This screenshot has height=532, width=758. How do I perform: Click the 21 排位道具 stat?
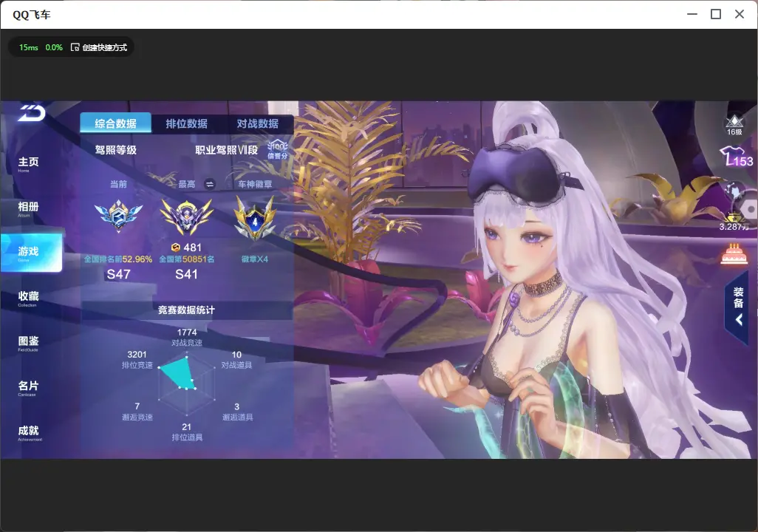[187, 432]
